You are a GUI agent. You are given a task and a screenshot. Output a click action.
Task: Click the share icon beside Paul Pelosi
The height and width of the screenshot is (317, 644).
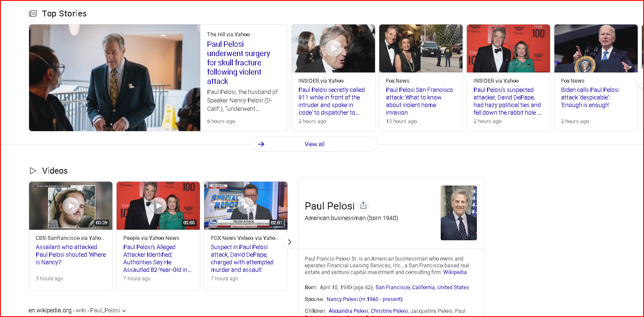[364, 205]
